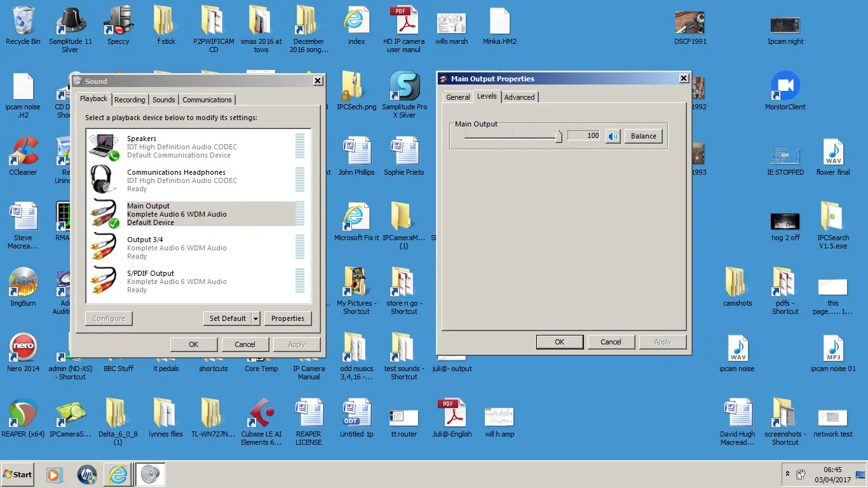Mute the Main Output speaker icon
The width and height of the screenshot is (868, 488).
tap(613, 136)
